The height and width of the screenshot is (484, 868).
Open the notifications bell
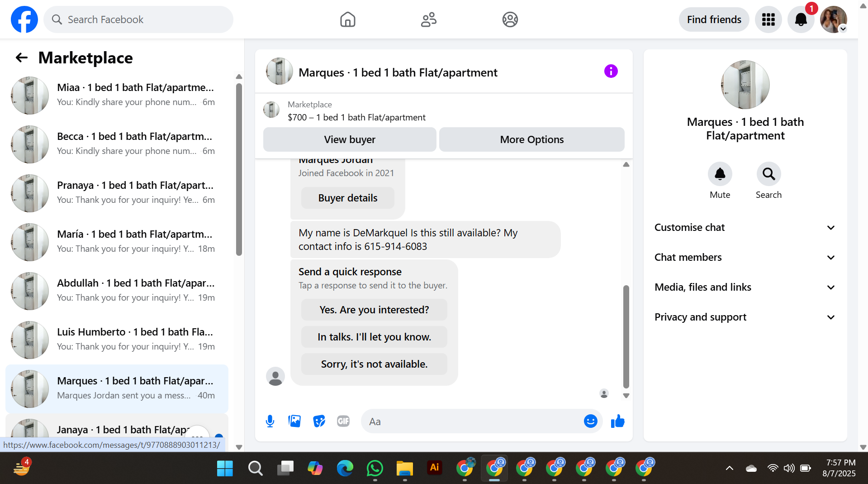[801, 19]
